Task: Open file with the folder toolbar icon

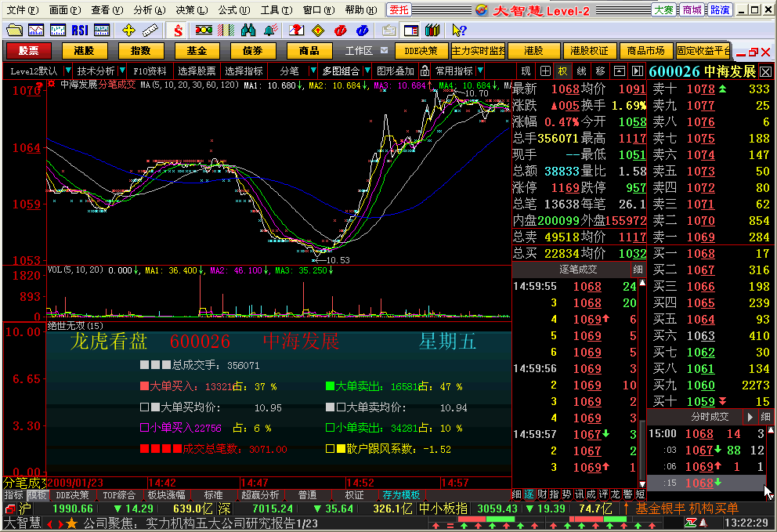Action: click(x=14, y=31)
